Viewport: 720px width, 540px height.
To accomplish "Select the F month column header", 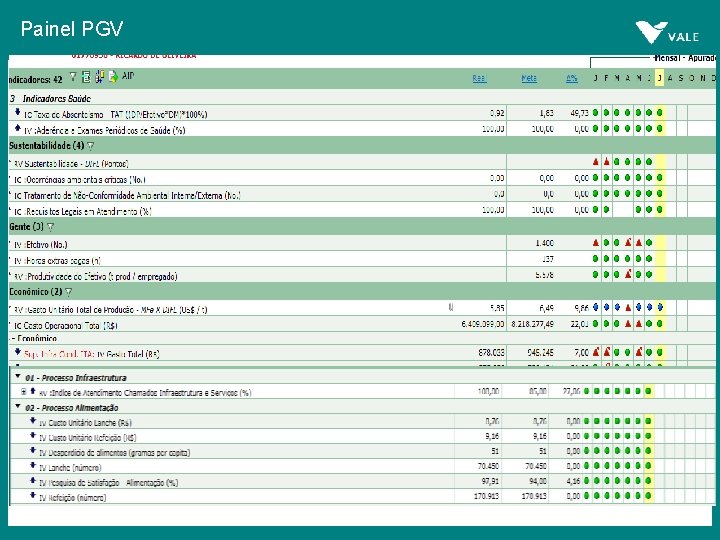I will pos(606,78).
